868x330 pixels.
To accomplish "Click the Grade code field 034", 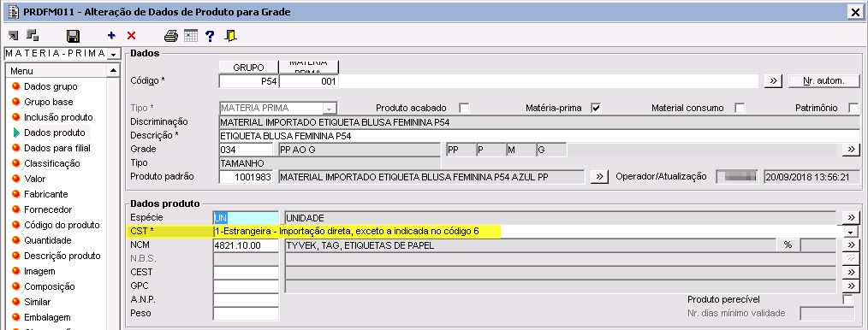I will point(247,150).
